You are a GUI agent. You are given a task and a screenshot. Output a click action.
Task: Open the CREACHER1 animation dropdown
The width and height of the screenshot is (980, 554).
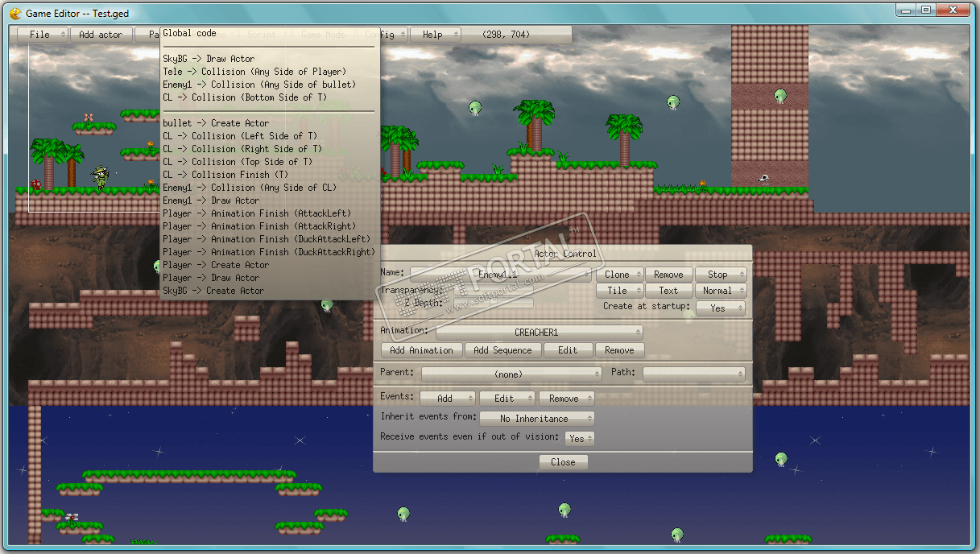(539, 332)
